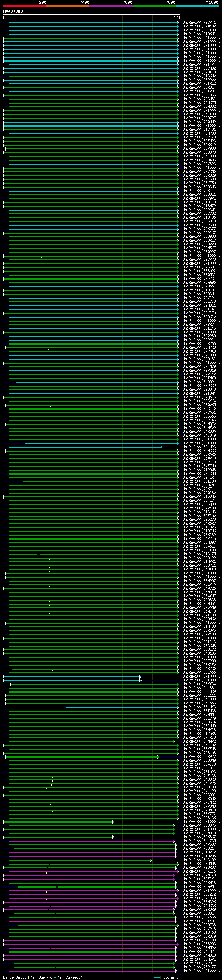Select the UniRef100_C1C4Q1 label
222x980 pixels.
[x=199, y=129]
